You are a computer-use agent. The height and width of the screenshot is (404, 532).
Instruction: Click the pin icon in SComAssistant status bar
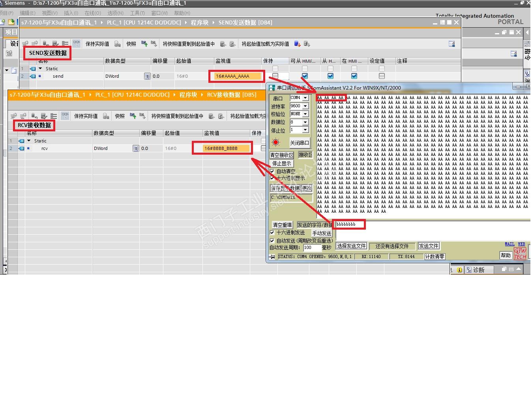coord(272,256)
